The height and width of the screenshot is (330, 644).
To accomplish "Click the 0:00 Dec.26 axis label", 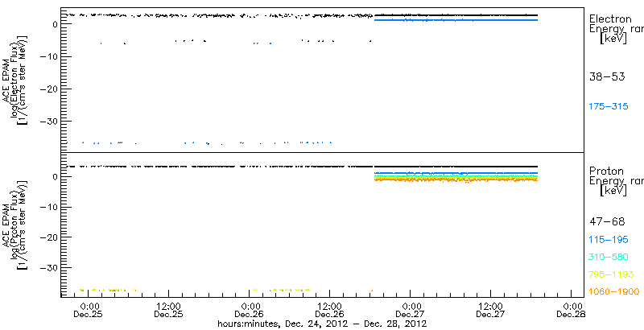I will click(250, 311).
